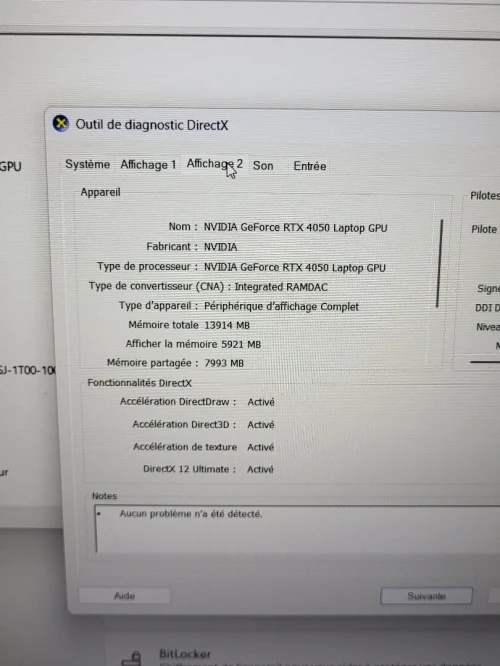Click the Fonctionnalités DirectX group label
500x666 pixels.
click(140, 383)
